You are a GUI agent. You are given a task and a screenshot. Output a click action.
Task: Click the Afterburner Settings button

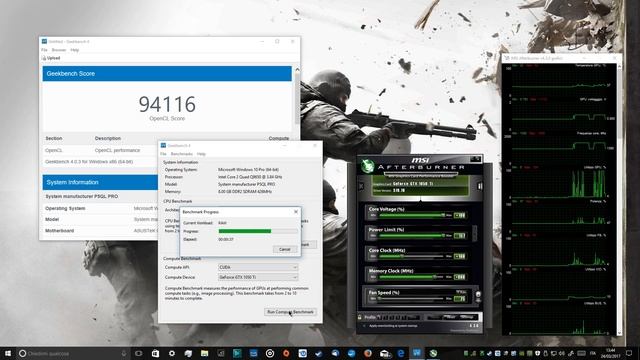[x=467, y=317]
